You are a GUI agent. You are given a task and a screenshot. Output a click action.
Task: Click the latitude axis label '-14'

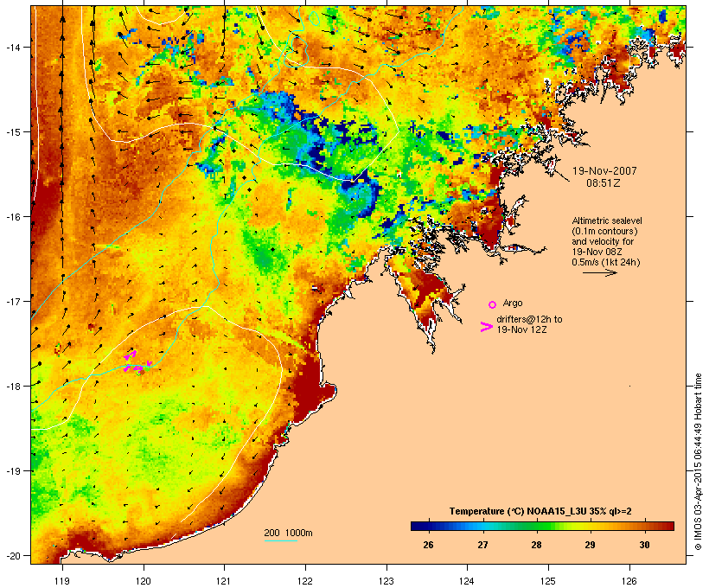pyautogui.click(x=12, y=47)
